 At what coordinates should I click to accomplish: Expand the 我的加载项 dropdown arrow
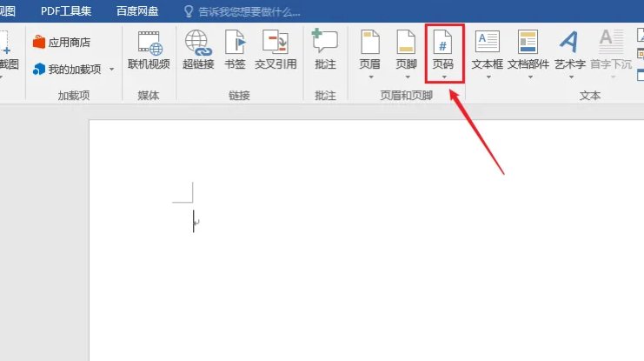(x=112, y=69)
